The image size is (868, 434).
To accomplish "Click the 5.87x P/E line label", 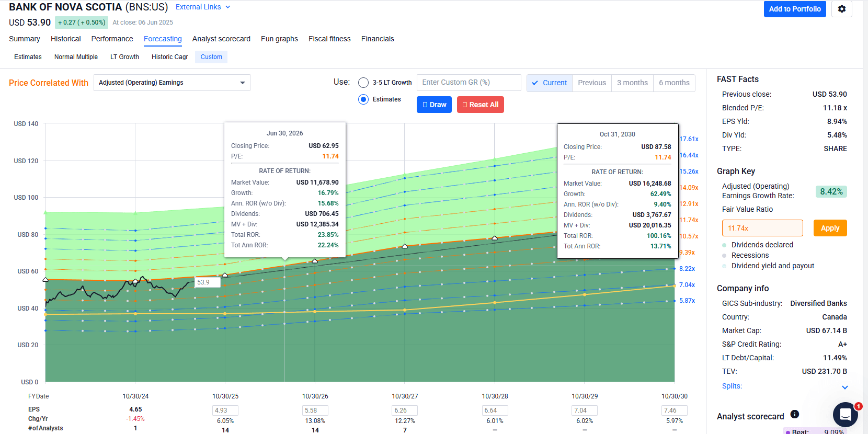I will tap(687, 301).
